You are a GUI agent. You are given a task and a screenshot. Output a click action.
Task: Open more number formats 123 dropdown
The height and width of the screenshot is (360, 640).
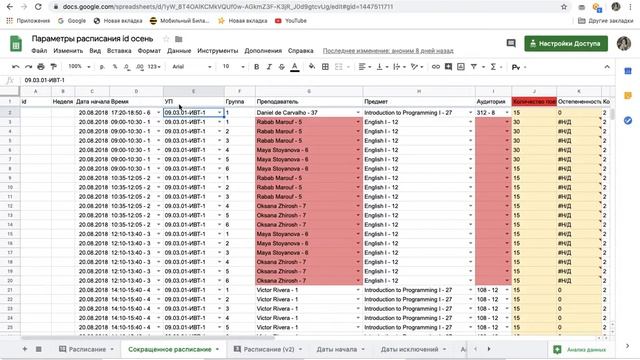point(154,67)
